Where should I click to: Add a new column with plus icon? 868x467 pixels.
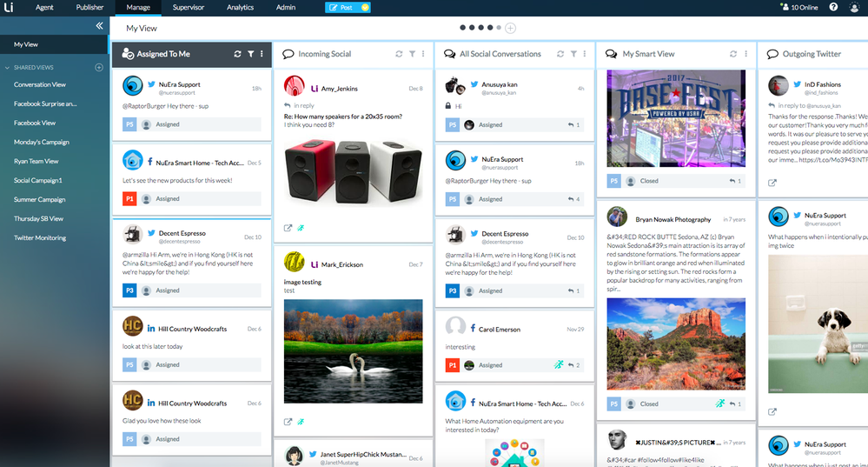(510, 28)
